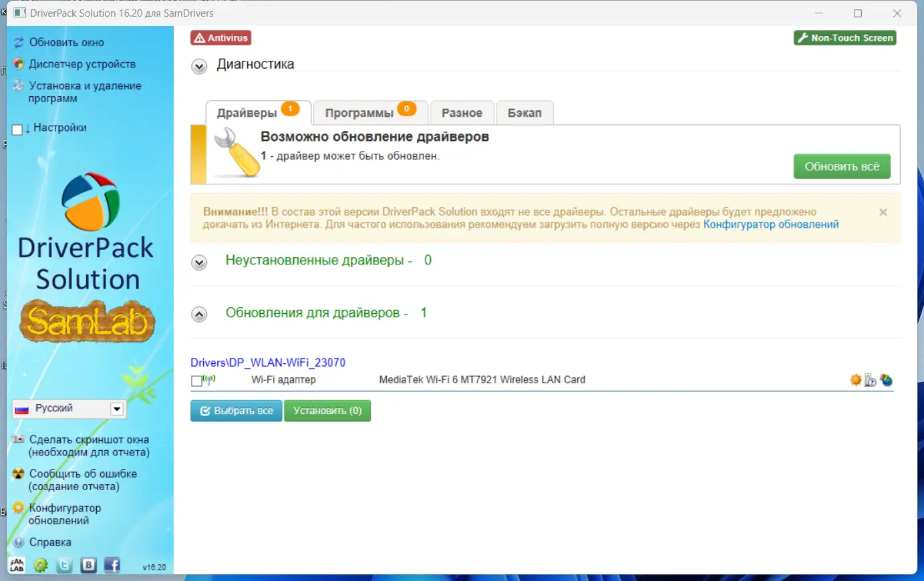Click the colorful globe icon in MediaTek row

tap(887, 380)
